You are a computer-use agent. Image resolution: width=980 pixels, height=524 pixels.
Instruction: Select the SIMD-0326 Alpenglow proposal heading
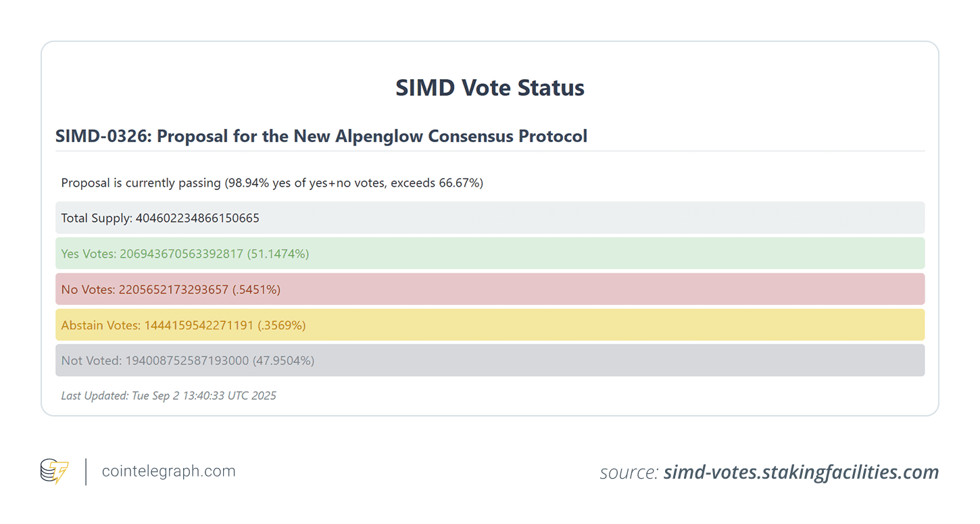pos(321,136)
